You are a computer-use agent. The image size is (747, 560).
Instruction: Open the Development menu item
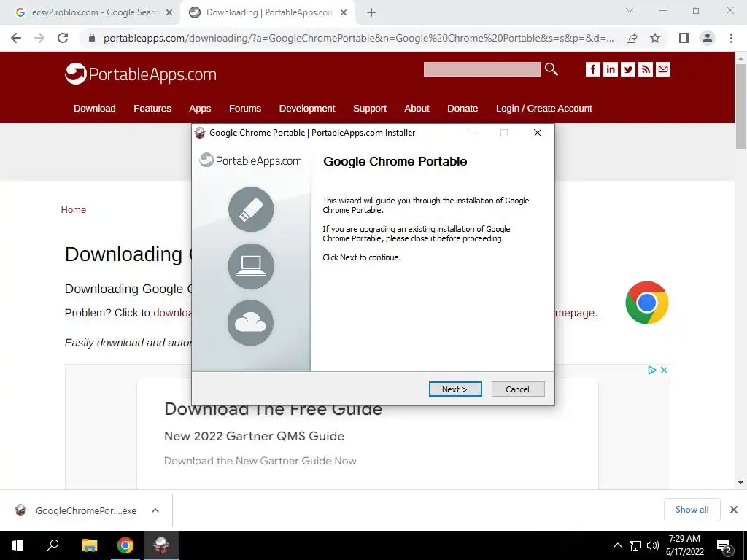[x=307, y=109]
